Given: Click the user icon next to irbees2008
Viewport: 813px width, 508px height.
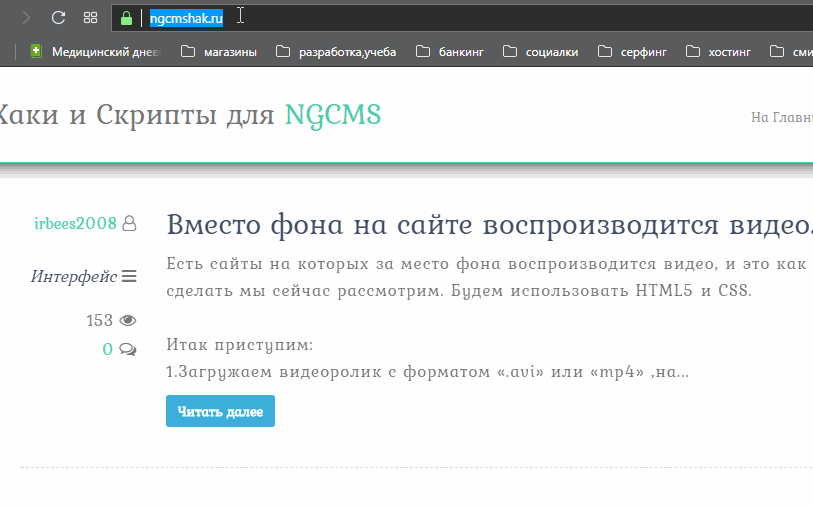Looking at the screenshot, I should [x=129, y=223].
